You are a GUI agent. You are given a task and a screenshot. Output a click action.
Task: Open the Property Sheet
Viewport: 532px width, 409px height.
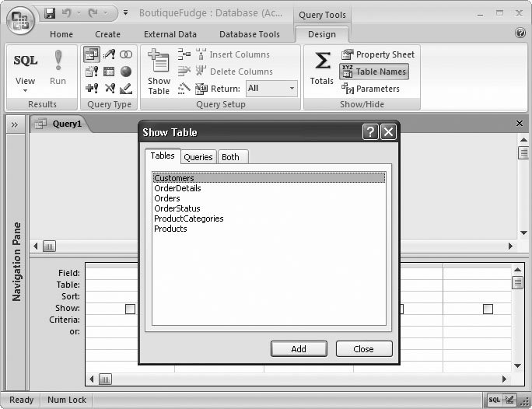click(x=378, y=54)
